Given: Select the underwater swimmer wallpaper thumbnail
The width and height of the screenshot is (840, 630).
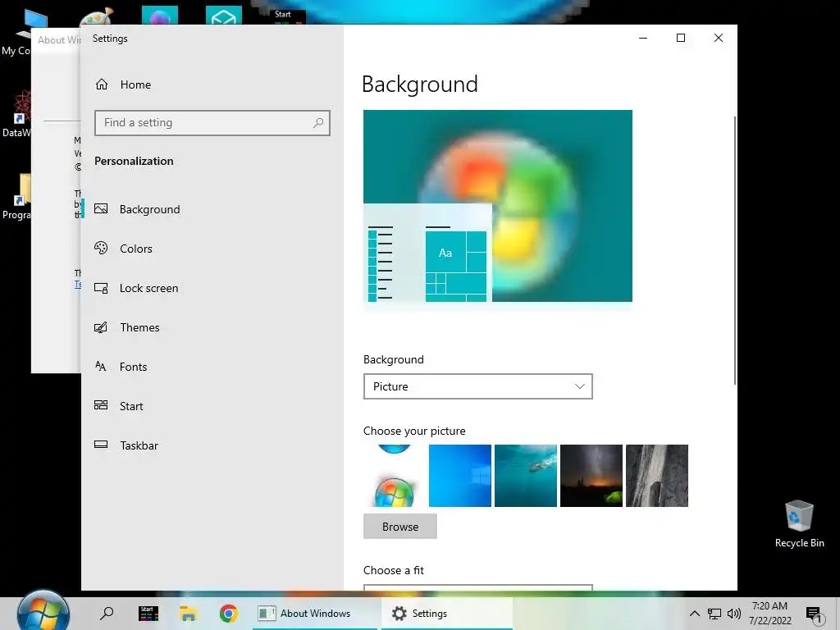Looking at the screenshot, I should tap(526, 476).
